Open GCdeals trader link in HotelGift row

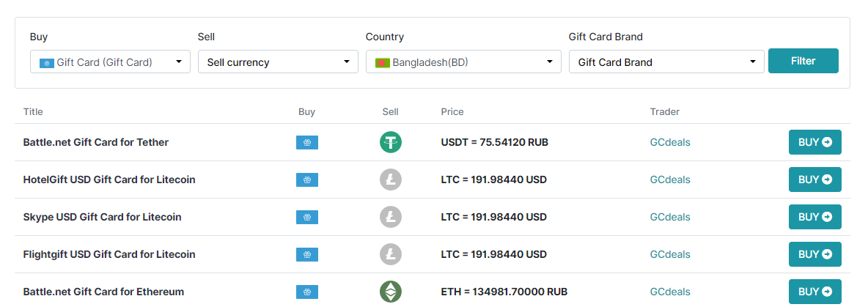tap(670, 180)
